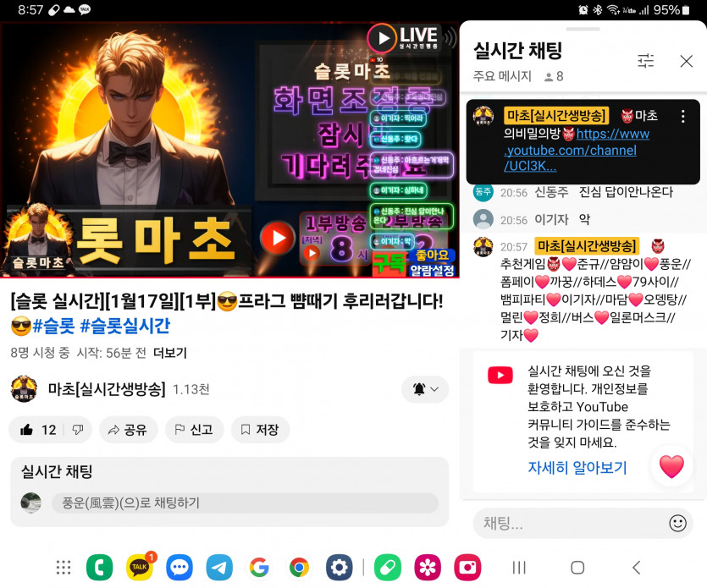707x588 pixels.
Task: Tap the 20:57 마초 chat message avatar
Action: (483, 246)
